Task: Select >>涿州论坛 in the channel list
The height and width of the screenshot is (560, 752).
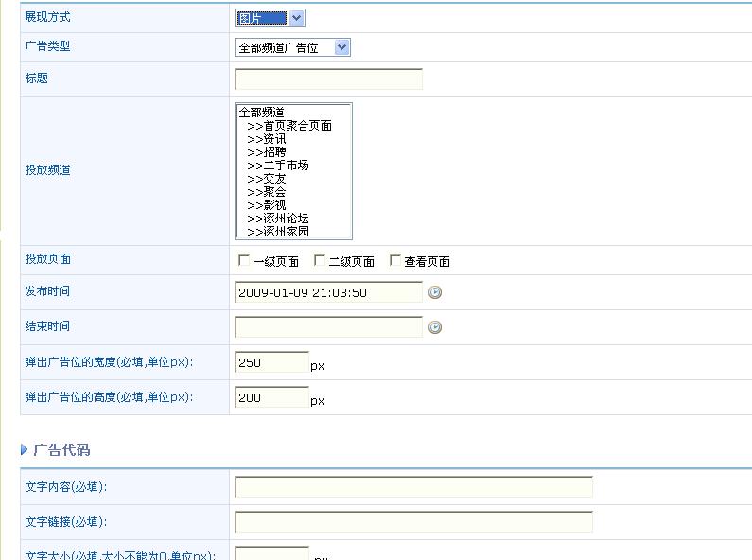Action: pyautogui.click(x=278, y=219)
